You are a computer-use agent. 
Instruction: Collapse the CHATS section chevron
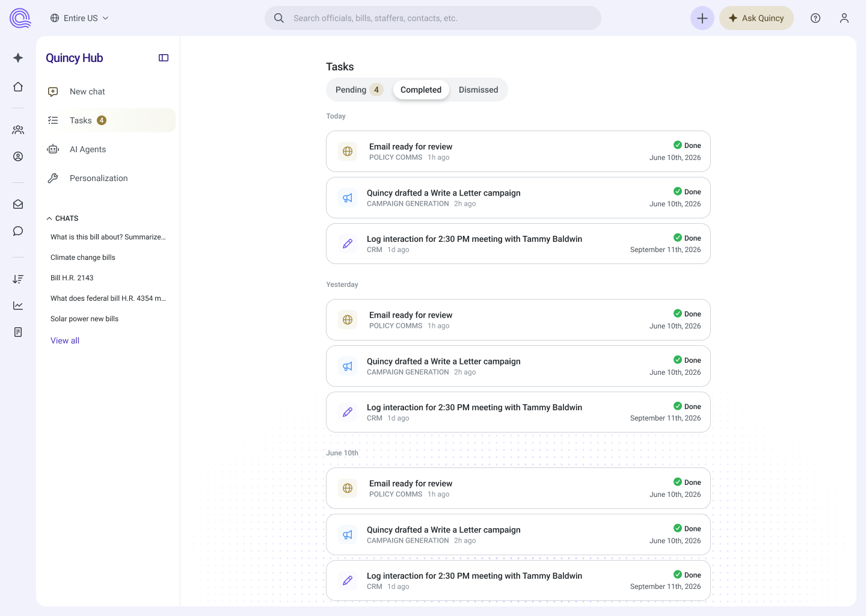click(49, 218)
